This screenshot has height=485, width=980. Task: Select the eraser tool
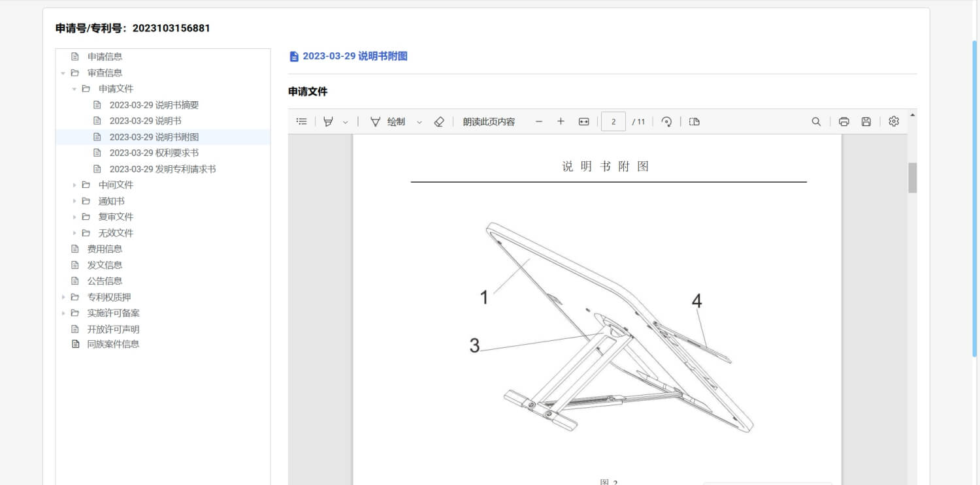click(439, 121)
